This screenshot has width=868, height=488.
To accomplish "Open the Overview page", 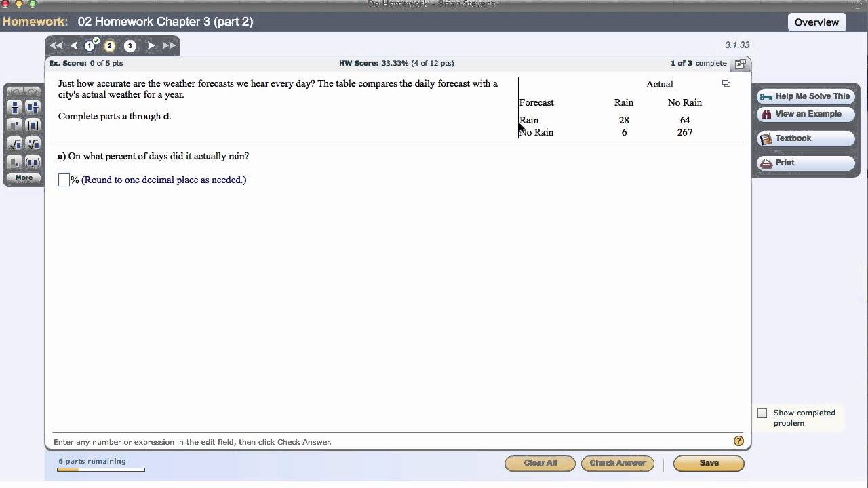I will pos(816,22).
